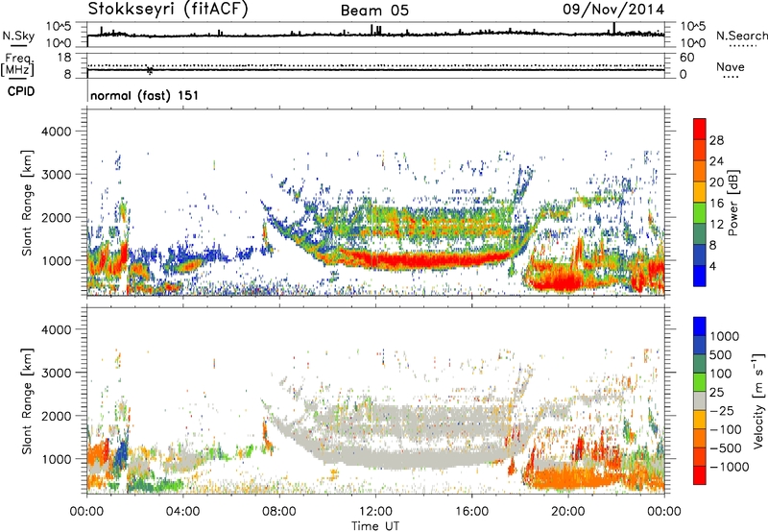Pick the blue top of velocity colorbar
Image resolution: width=768 pixels, height=532 pixels.
pyautogui.click(x=700, y=326)
